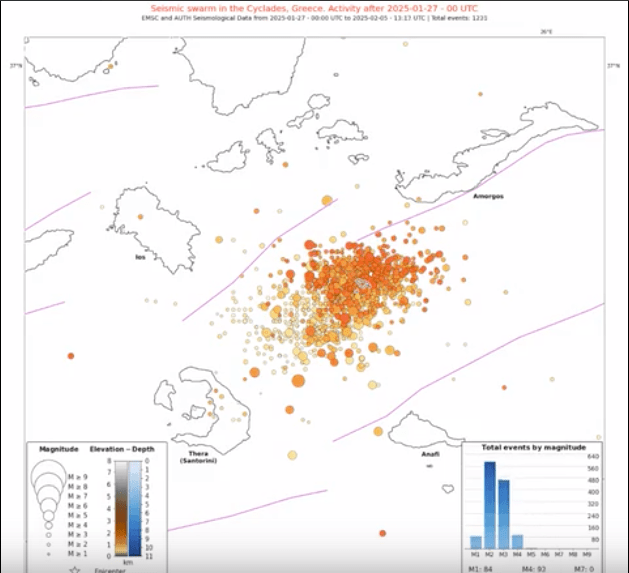Click the Amorgos island label
This screenshot has width=629, height=573.
coord(487,196)
